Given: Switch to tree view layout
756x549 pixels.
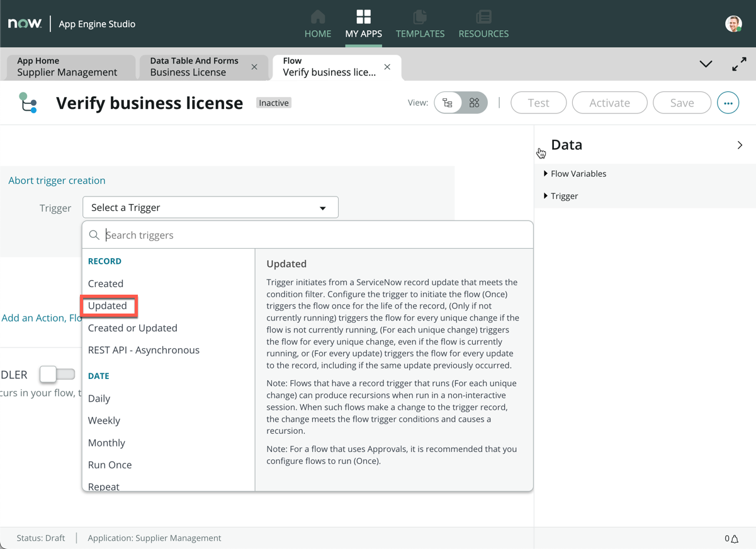Looking at the screenshot, I should (448, 103).
